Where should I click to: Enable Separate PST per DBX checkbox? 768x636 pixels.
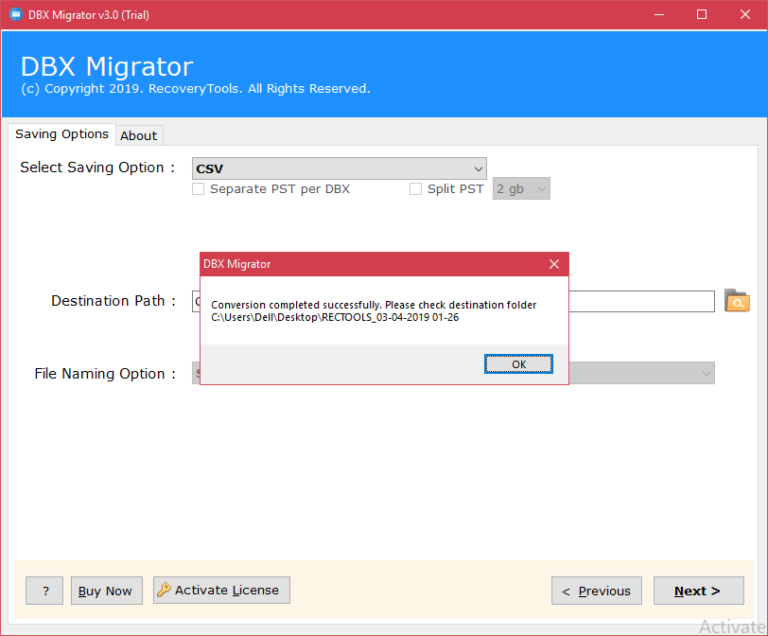click(x=199, y=189)
